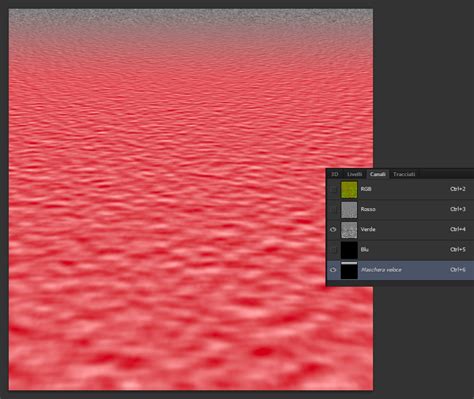
Task: Click the Ctrl+2 shortcut label
Action: click(x=458, y=189)
